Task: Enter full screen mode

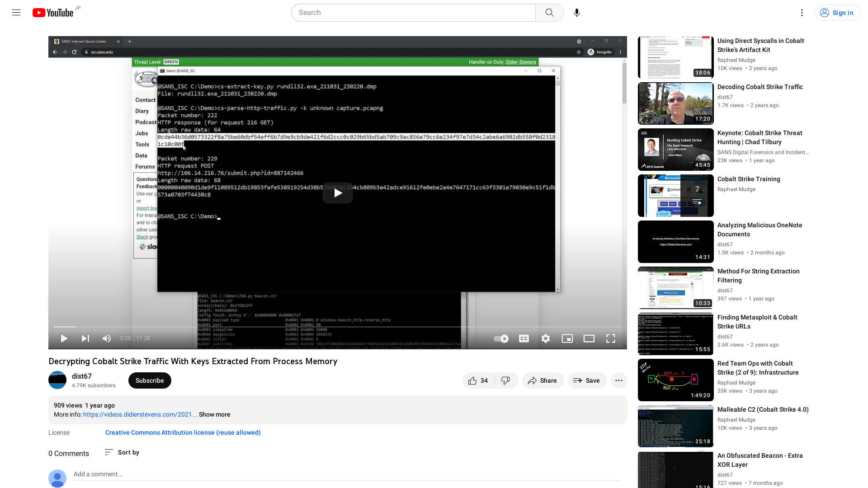Action: 611,338
